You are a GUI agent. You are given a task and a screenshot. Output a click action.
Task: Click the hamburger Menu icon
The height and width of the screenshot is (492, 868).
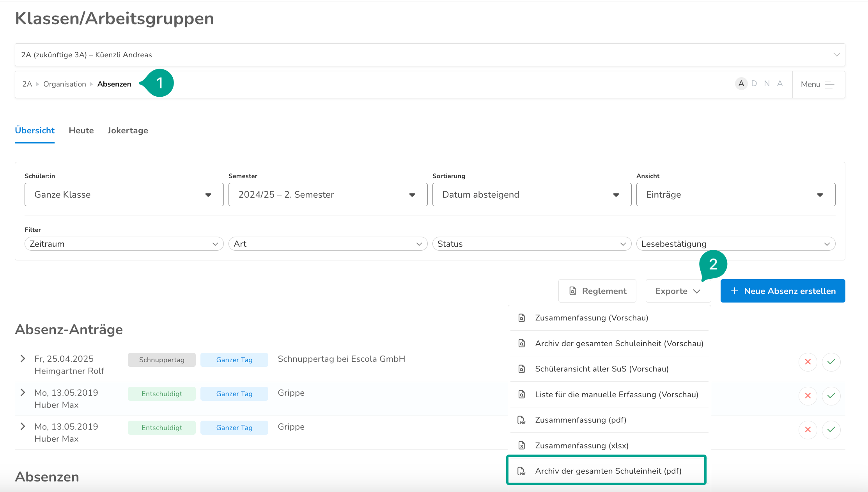[x=829, y=85]
